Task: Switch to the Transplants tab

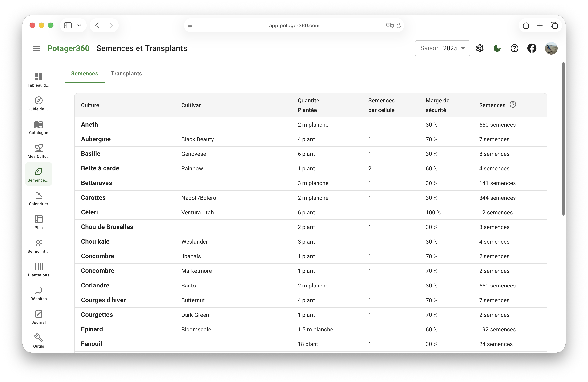Action: tap(126, 73)
